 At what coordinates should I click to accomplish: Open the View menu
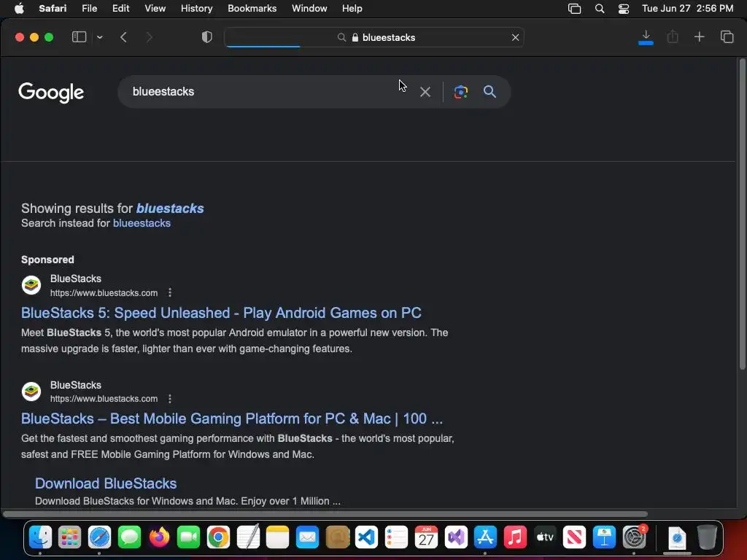155,9
